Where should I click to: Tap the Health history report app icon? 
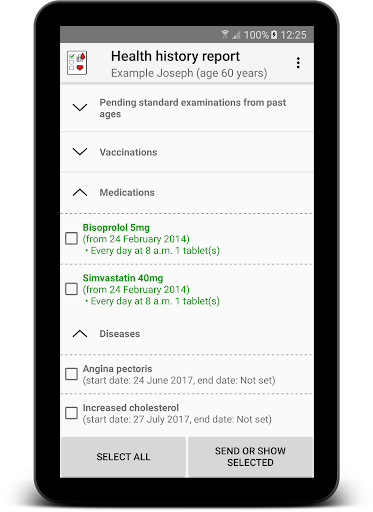[x=77, y=63]
